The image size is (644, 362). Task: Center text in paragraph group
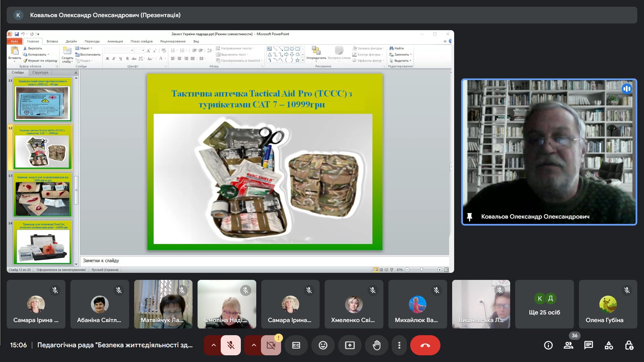179,59
